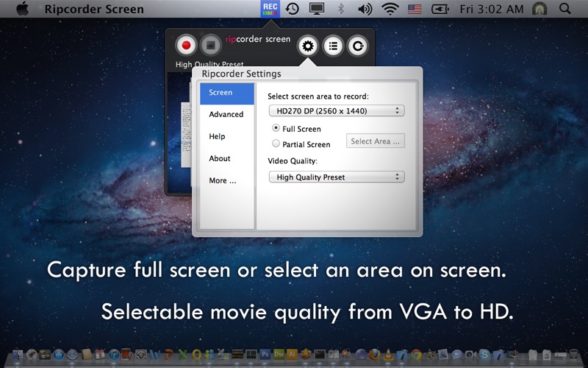Screen dimensions: 588x368
Task: Open the Bluetooth status icon
Action: click(x=341, y=9)
